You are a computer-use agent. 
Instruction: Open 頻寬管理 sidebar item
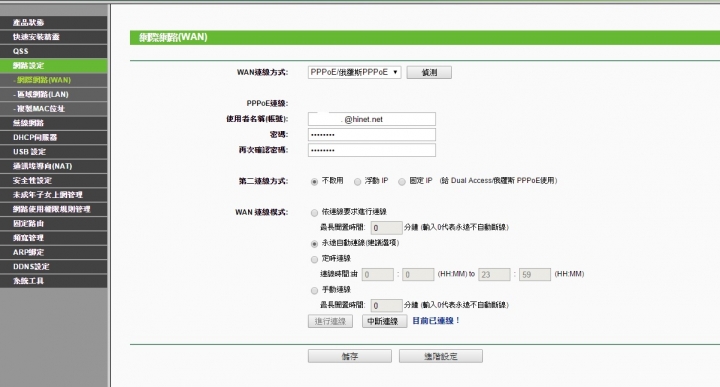[54, 237]
